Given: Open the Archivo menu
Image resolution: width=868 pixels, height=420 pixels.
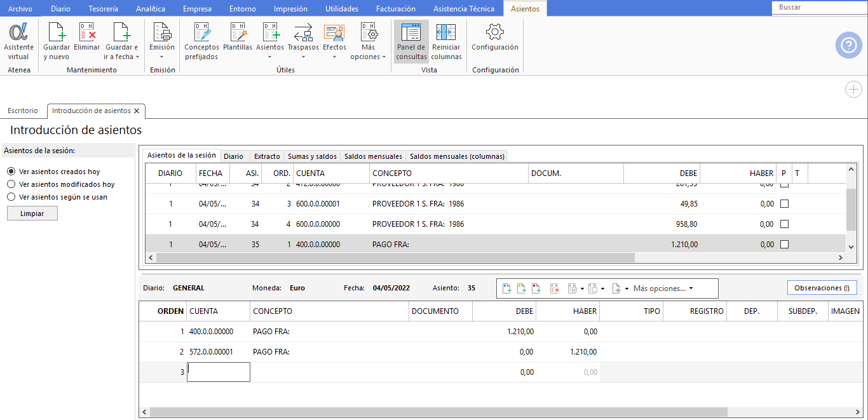Looking at the screenshot, I should [20, 9].
